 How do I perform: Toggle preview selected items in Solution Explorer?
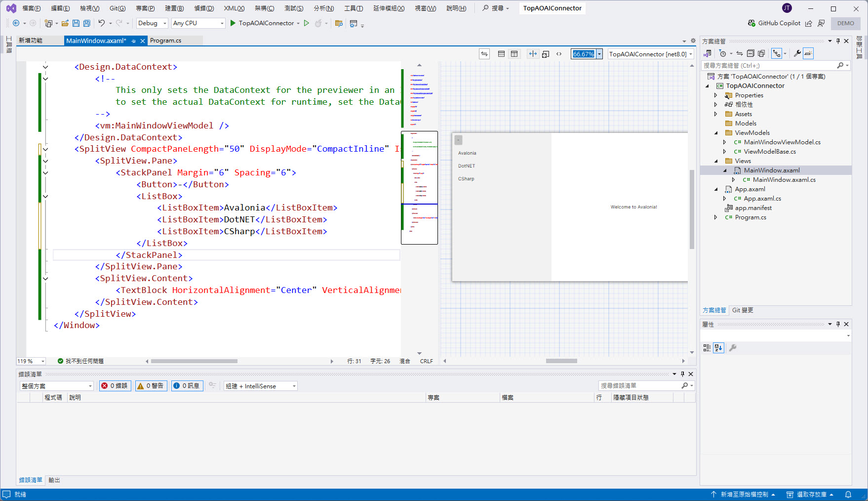point(808,53)
